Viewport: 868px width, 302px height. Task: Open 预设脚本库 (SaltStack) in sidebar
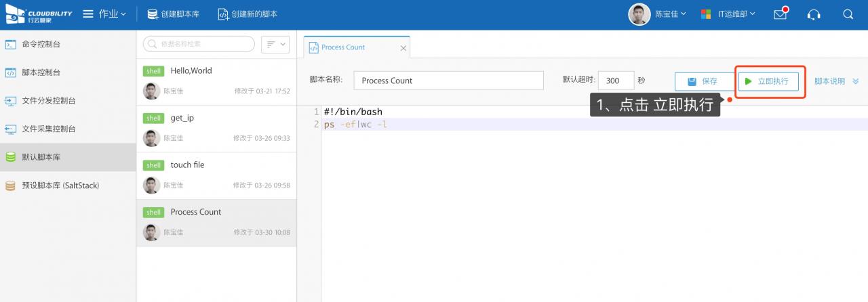tap(60, 186)
